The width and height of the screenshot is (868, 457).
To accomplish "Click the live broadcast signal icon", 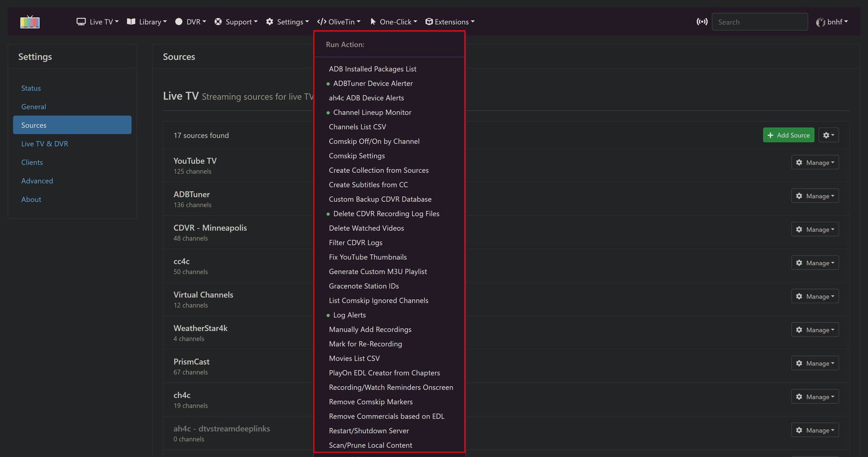I will [702, 22].
